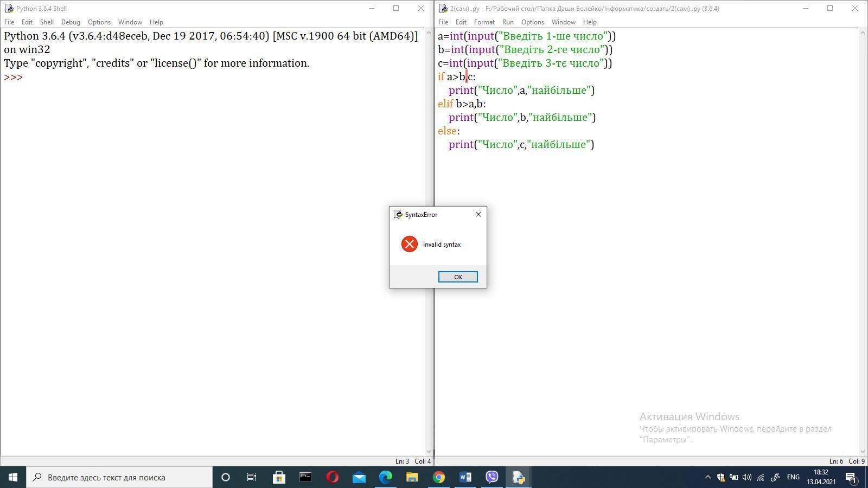Open File menu in the editor window

[x=443, y=22]
